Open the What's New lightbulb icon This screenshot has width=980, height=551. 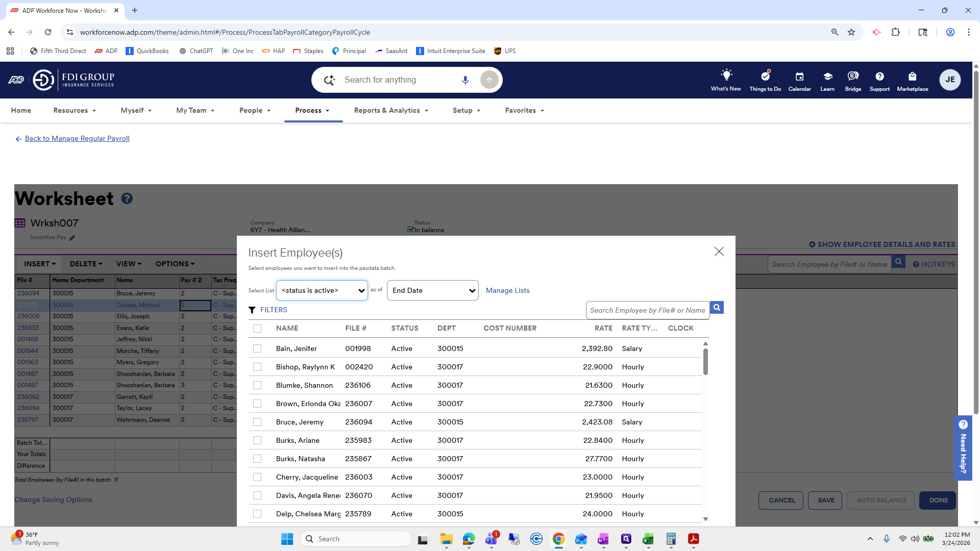[726, 76]
